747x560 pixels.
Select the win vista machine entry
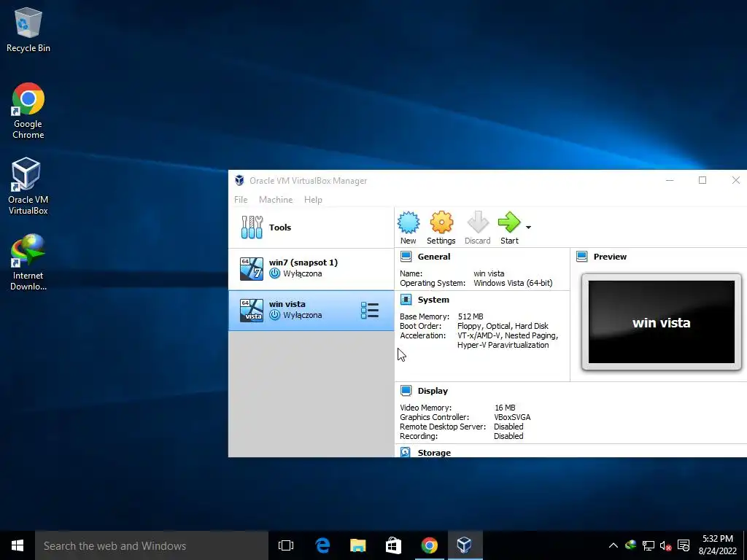[311, 310]
